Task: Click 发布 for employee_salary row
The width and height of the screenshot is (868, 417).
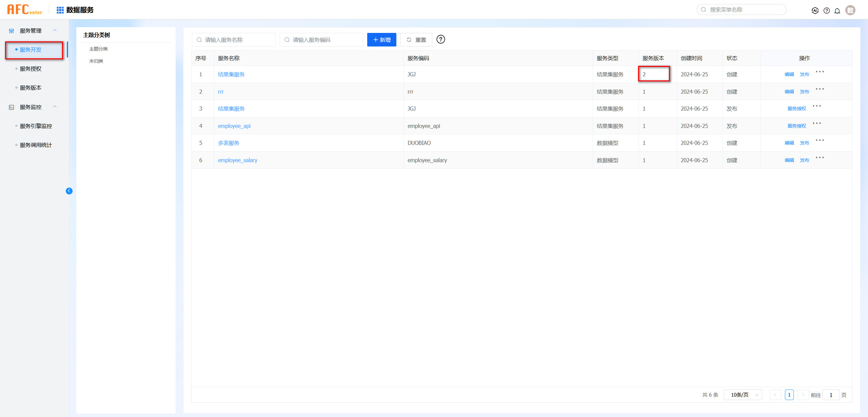Action: pos(804,160)
